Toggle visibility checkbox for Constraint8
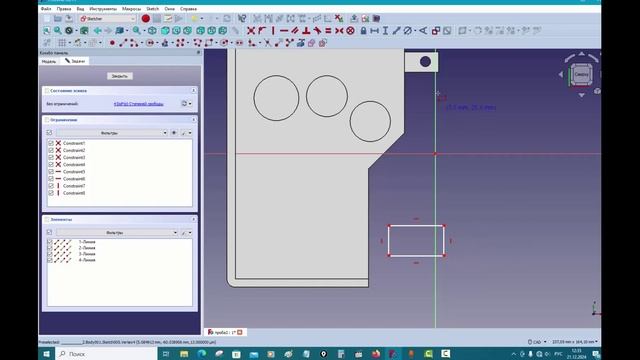 [51, 193]
